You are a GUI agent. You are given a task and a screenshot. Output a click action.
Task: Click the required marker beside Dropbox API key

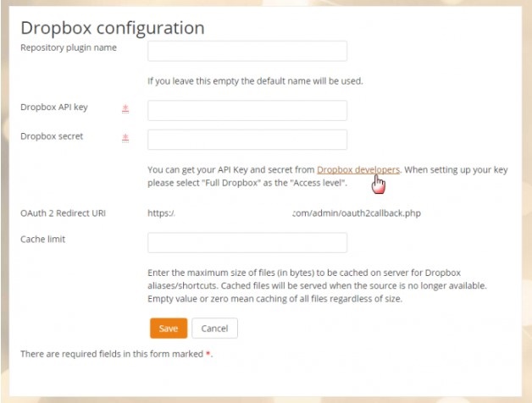[125, 108]
